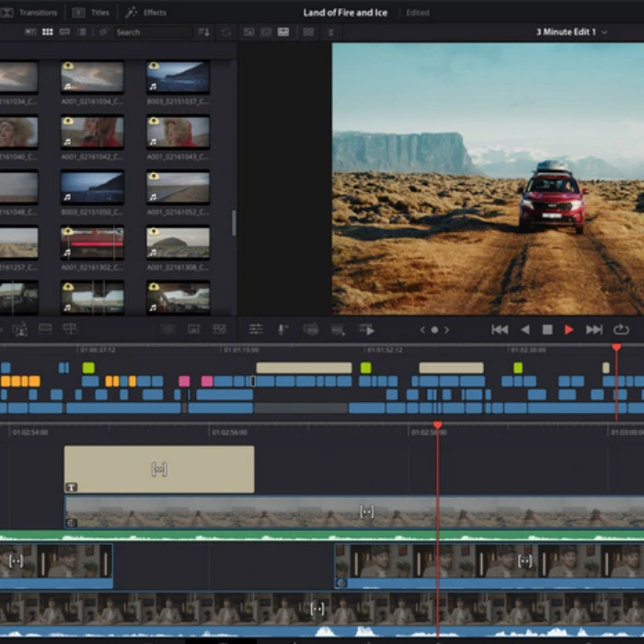Select clip thumbnail A001_02161043_C
644x644 pixels.
[x=178, y=132]
